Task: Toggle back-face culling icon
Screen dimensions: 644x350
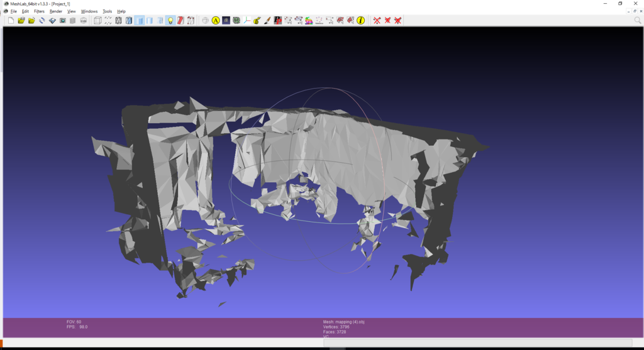Action: point(191,21)
